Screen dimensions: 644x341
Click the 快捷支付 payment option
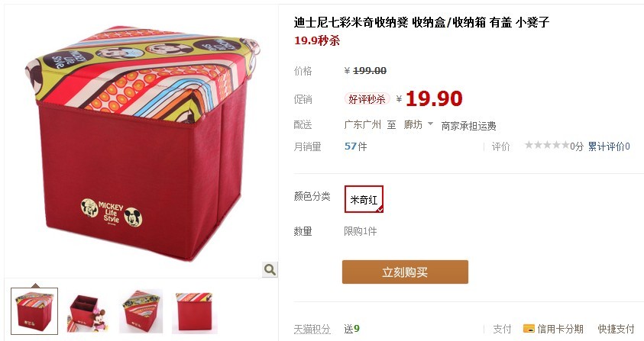(616, 329)
